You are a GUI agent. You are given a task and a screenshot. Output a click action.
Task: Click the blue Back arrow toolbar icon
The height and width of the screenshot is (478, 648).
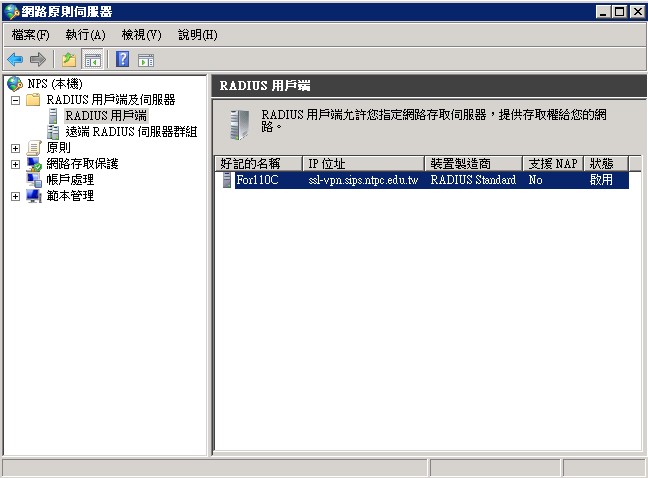(15, 59)
